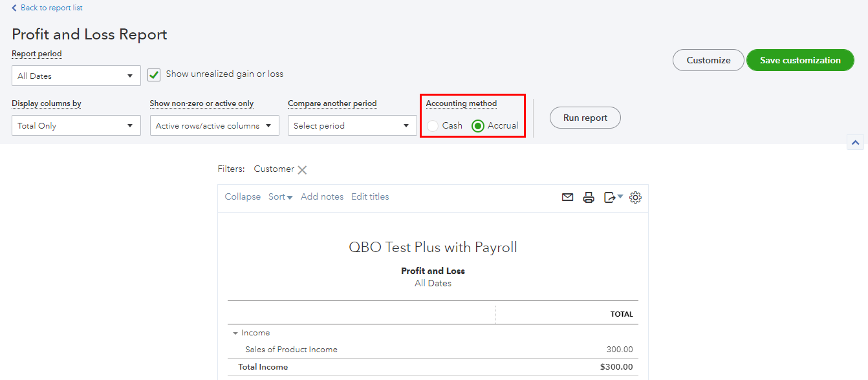Click the email report envelope icon
868x380 pixels.
567,197
